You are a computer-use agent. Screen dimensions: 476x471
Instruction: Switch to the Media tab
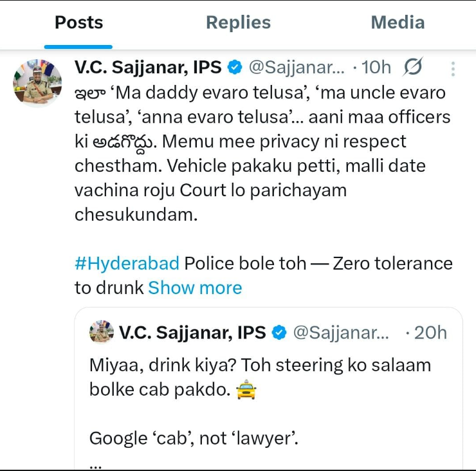click(x=398, y=23)
